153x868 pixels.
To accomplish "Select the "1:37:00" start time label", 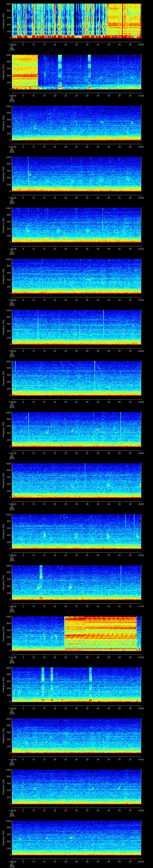I will click(12, 453).
